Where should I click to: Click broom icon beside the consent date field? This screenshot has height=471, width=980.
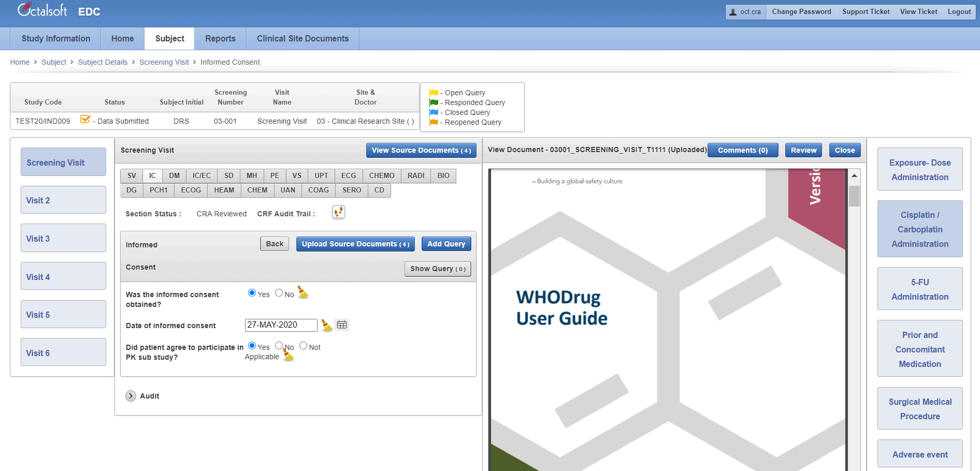[x=326, y=325]
